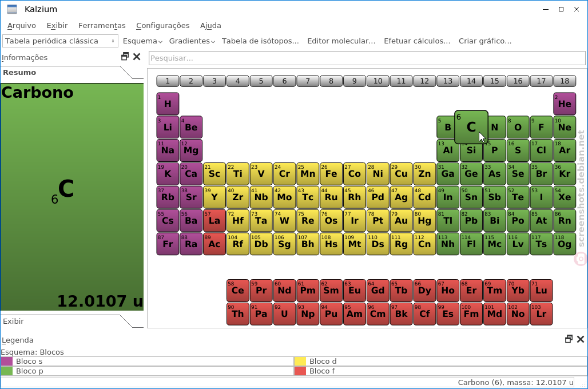Screen dimensions: 588x389
Task: Select the Boron (B) element tile
Action: point(446,127)
